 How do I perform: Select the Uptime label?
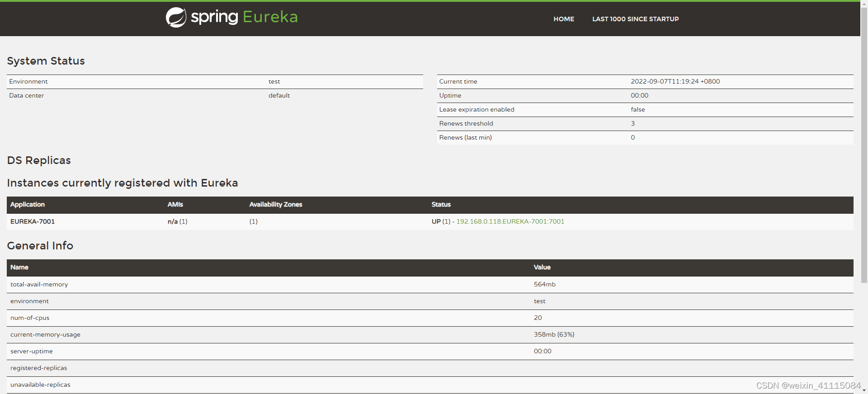pos(450,95)
